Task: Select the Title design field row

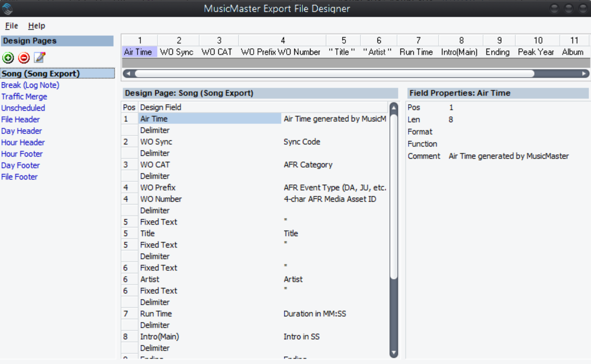Action: coord(255,234)
